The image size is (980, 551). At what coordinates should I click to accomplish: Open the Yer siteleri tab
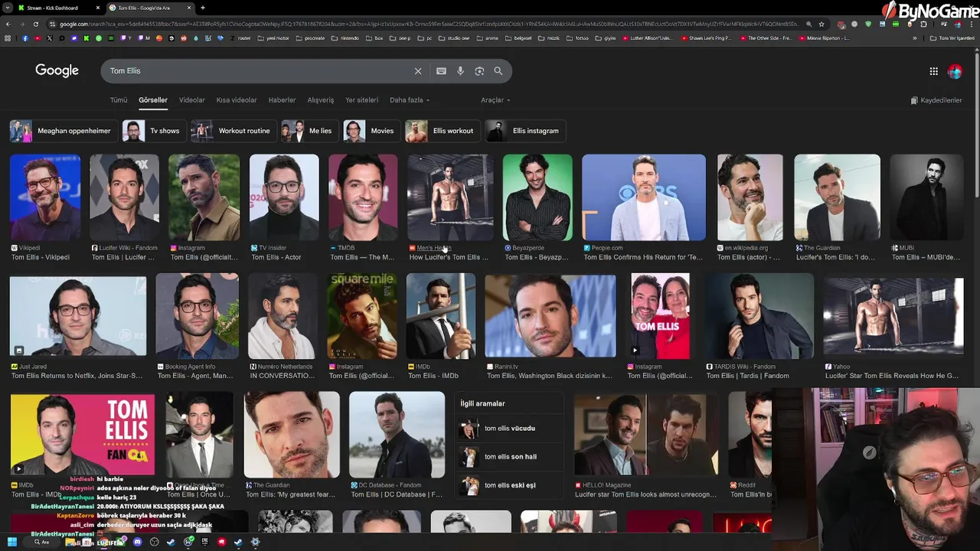[x=362, y=100]
